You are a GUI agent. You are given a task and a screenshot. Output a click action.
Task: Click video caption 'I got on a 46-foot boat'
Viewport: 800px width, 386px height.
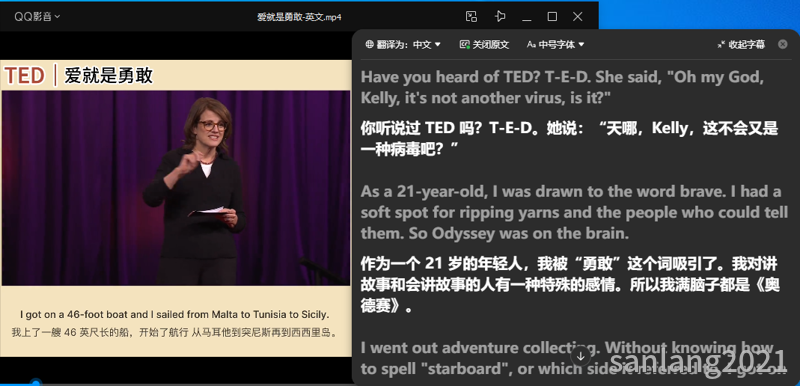tap(174, 314)
